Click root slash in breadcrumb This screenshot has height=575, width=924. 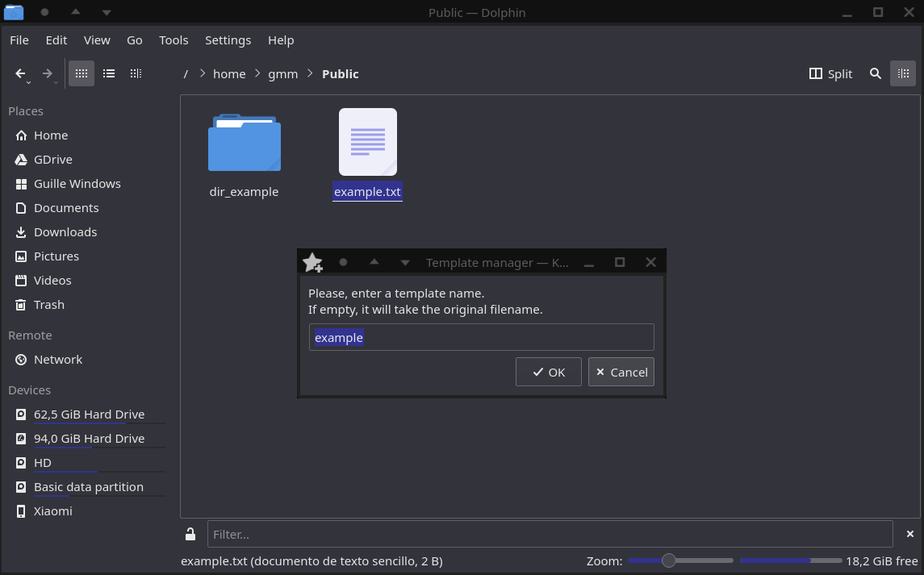[x=186, y=74]
